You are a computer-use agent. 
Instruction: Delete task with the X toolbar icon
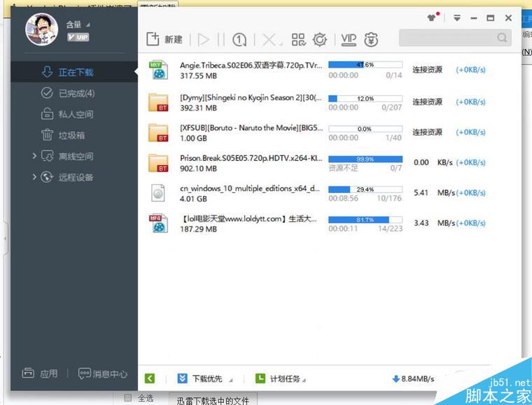click(x=270, y=40)
